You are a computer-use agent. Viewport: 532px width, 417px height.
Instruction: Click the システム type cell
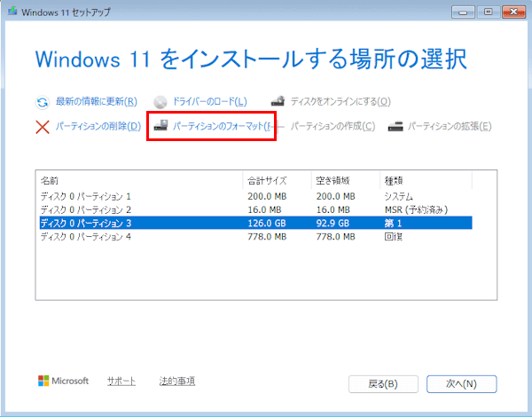(x=399, y=196)
